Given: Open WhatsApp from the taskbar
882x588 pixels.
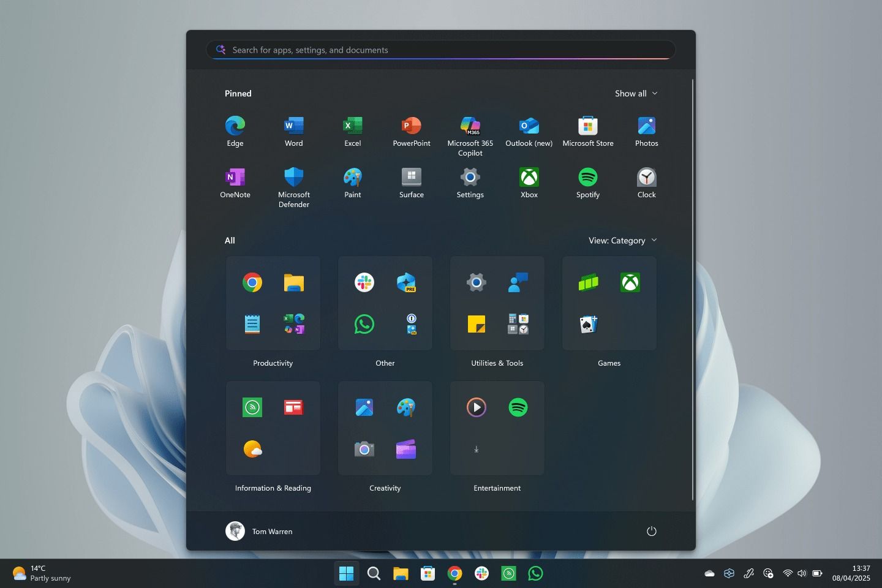Looking at the screenshot, I should [535, 573].
